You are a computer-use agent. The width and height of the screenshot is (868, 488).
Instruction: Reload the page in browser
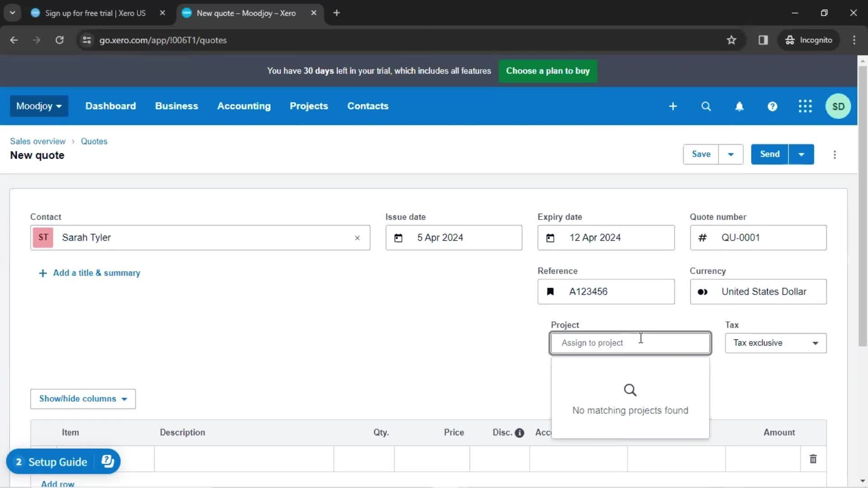coord(59,40)
